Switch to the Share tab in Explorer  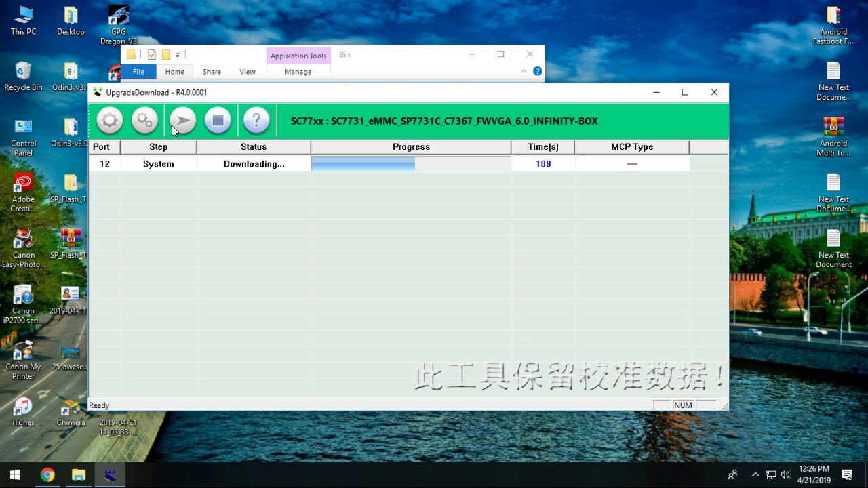click(x=212, y=72)
